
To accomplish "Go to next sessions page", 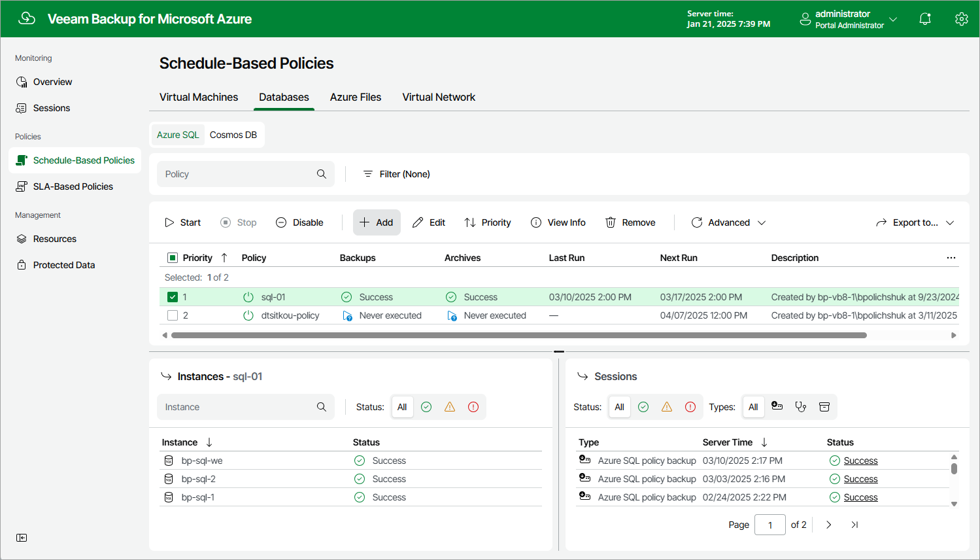I will (829, 525).
